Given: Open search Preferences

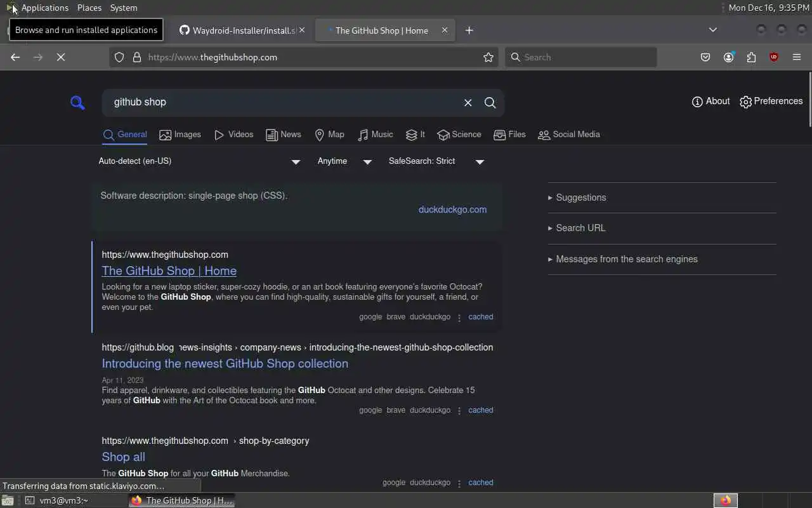Looking at the screenshot, I should (771, 102).
